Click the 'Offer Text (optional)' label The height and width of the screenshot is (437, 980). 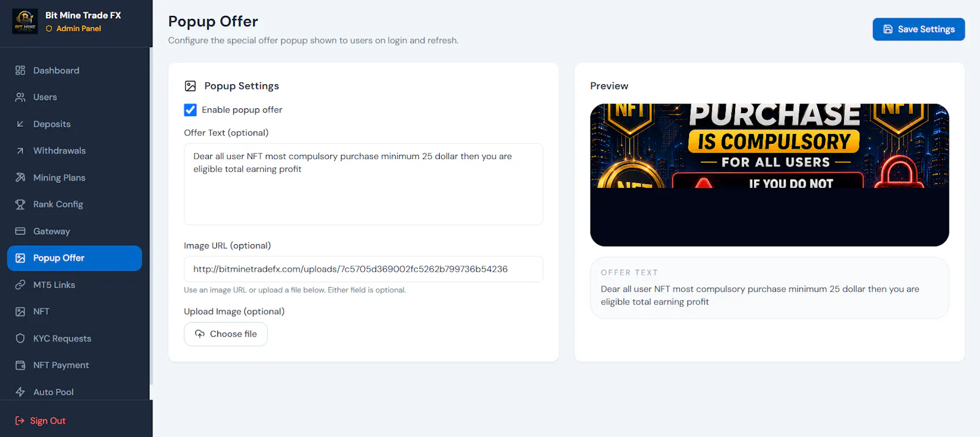click(x=226, y=133)
